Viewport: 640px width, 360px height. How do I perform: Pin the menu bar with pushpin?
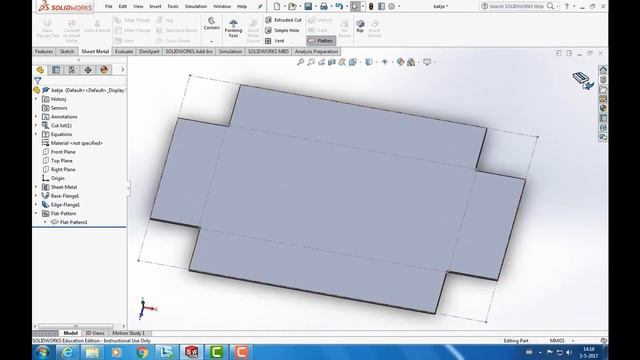260,7
